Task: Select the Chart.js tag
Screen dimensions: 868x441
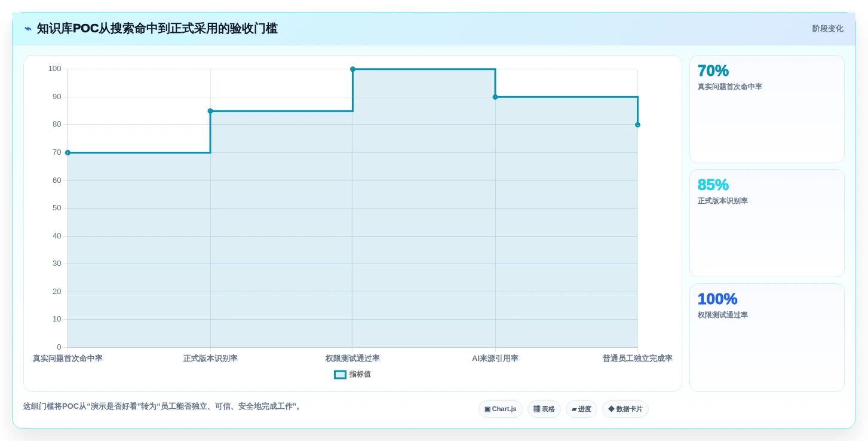Action: pyautogui.click(x=501, y=409)
